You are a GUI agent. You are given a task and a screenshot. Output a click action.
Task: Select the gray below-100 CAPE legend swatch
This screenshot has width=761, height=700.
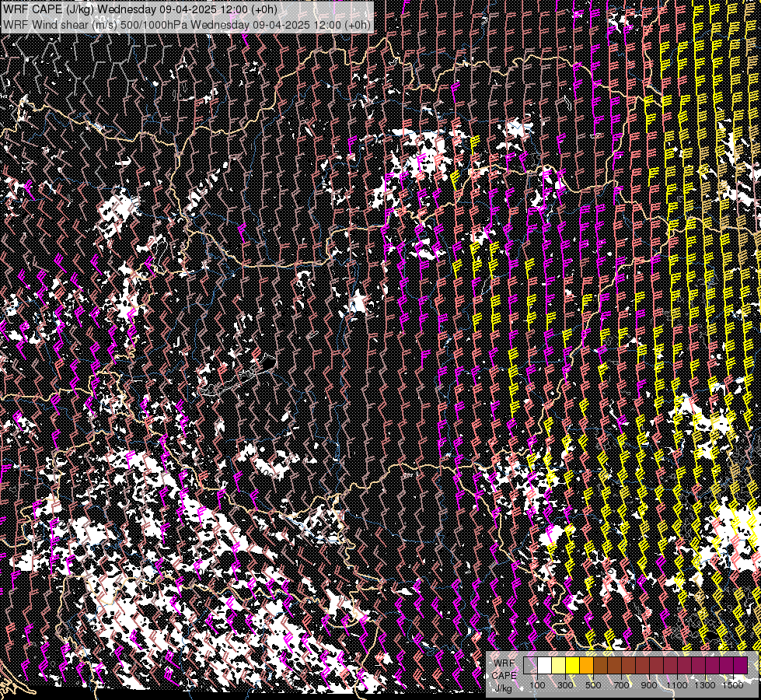(x=530, y=665)
